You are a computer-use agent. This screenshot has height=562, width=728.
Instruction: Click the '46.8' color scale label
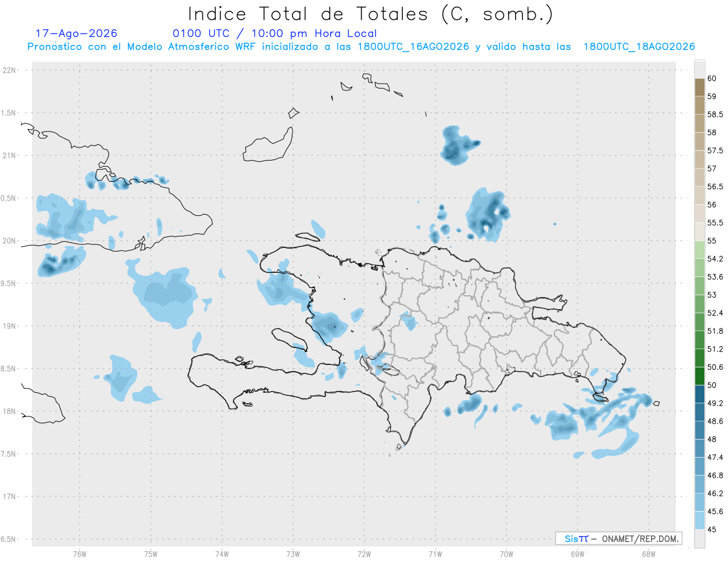click(715, 475)
